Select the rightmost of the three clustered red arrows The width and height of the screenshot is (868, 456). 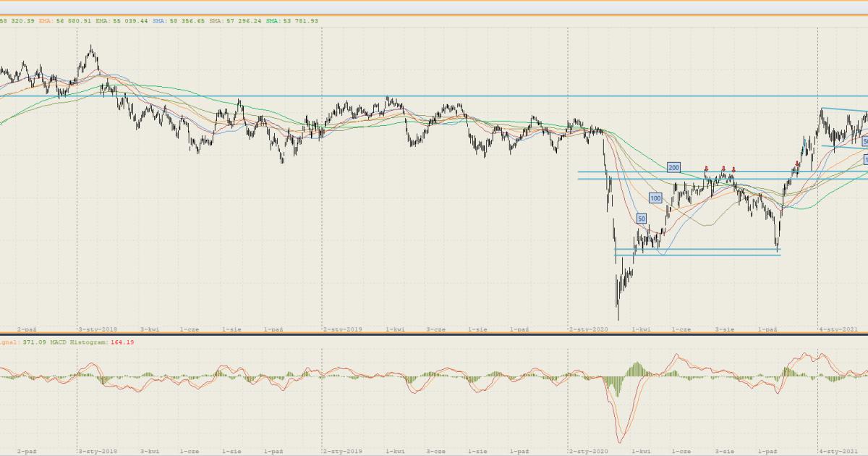[x=733, y=170]
